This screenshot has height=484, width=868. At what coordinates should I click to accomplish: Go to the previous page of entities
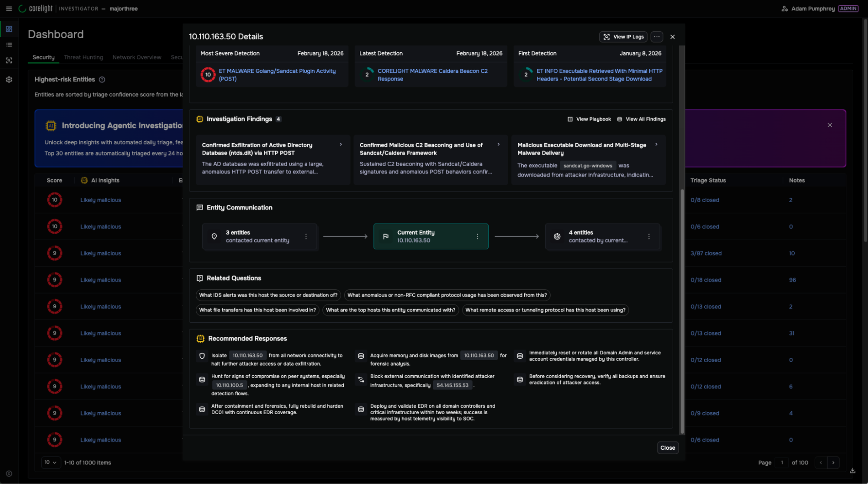coord(820,462)
